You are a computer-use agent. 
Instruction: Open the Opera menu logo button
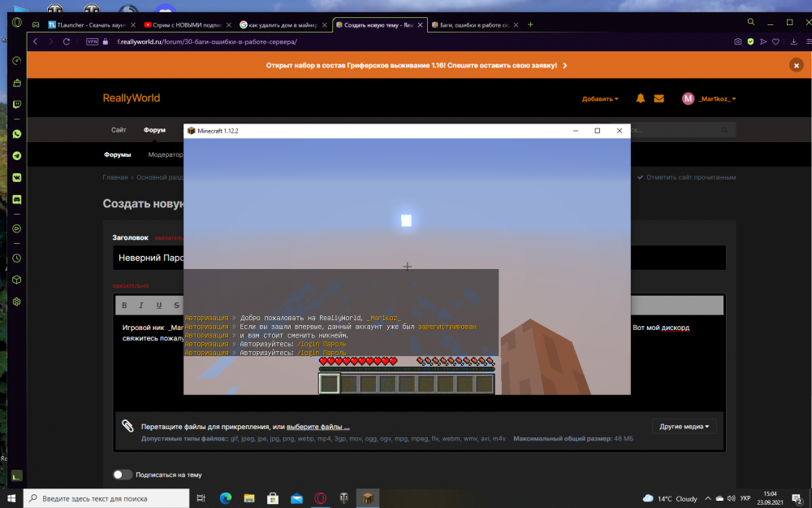click(x=17, y=23)
